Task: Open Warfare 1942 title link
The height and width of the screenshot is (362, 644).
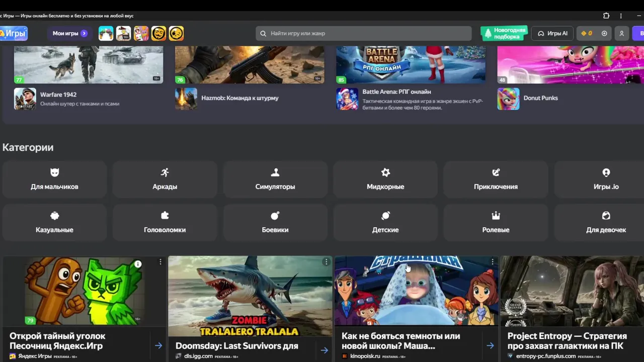Action: tap(58, 95)
